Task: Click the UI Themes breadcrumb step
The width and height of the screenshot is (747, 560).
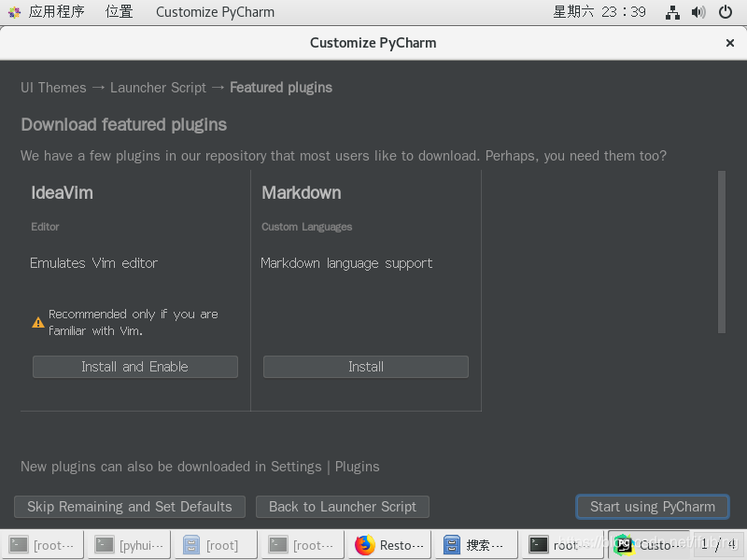Action: [x=53, y=88]
